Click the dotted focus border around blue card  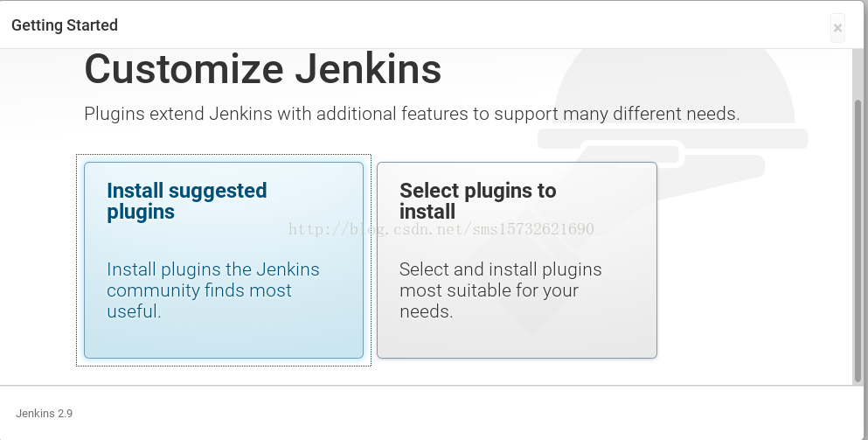[224, 155]
